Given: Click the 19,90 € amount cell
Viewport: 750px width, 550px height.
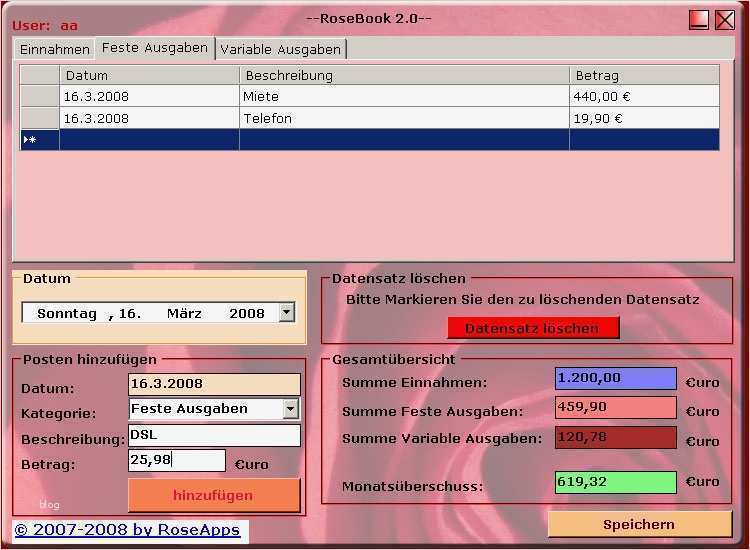Looking at the screenshot, I should pos(644,118).
